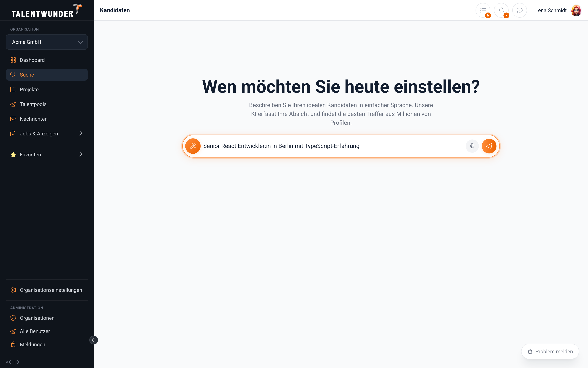Open Talentpools in the sidebar

pos(47,104)
